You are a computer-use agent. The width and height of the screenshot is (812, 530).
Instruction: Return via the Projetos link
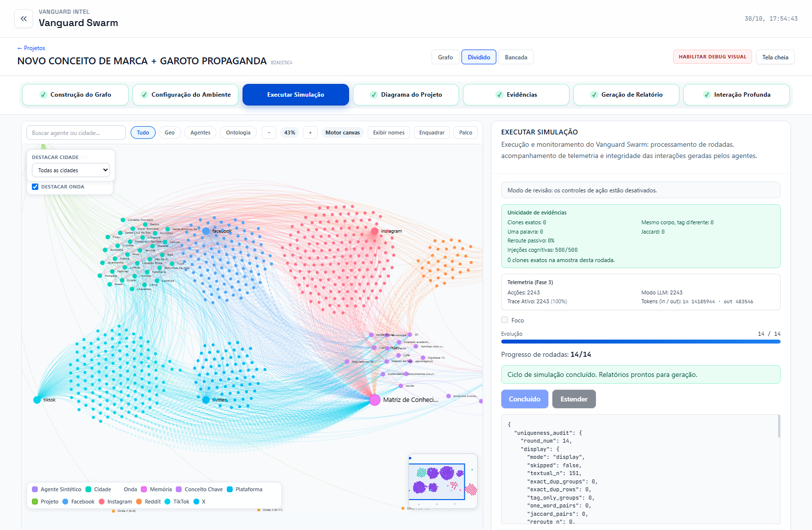31,48
